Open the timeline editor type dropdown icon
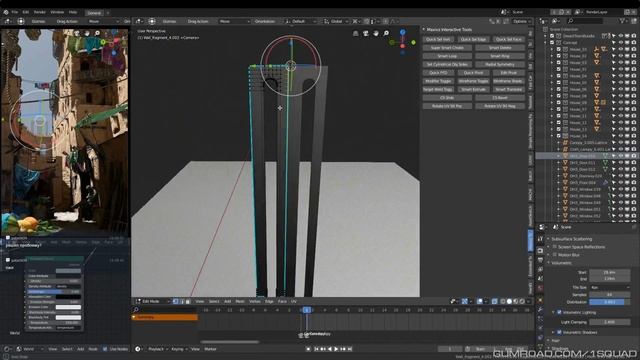 pos(139,349)
